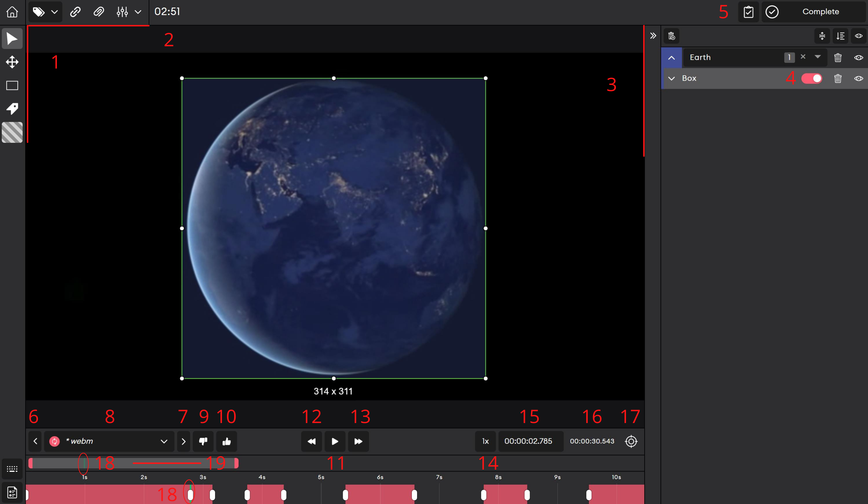Change the 1x playback speed
868x504 pixels.
click(485, 441)
